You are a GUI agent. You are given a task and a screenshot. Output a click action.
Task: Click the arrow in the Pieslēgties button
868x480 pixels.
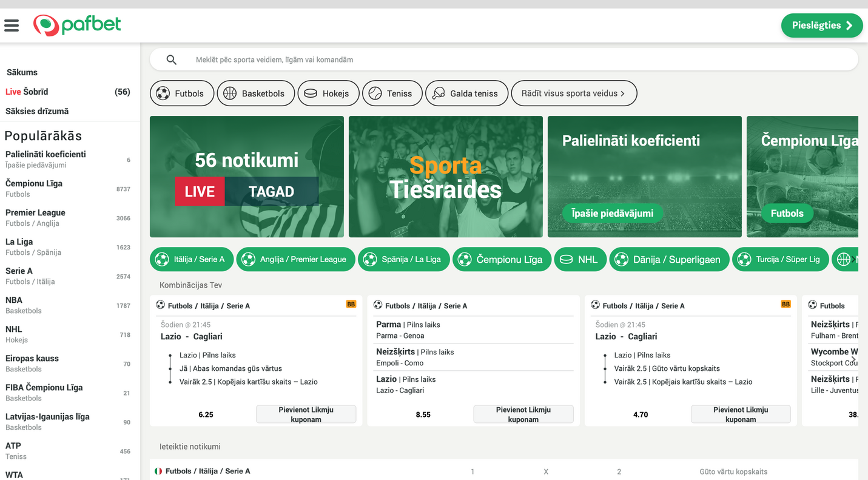click(x=849, y=25)
